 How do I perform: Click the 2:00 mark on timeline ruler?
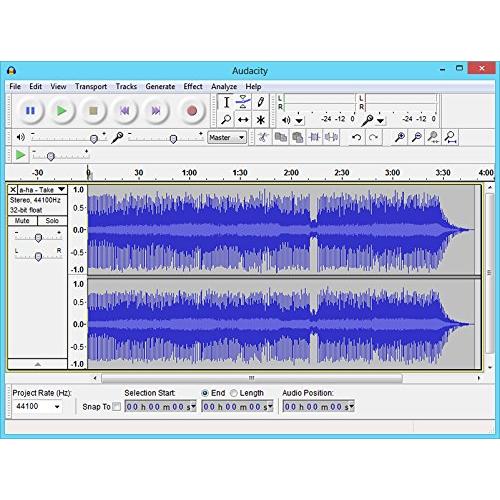click(x=291, y=173)
